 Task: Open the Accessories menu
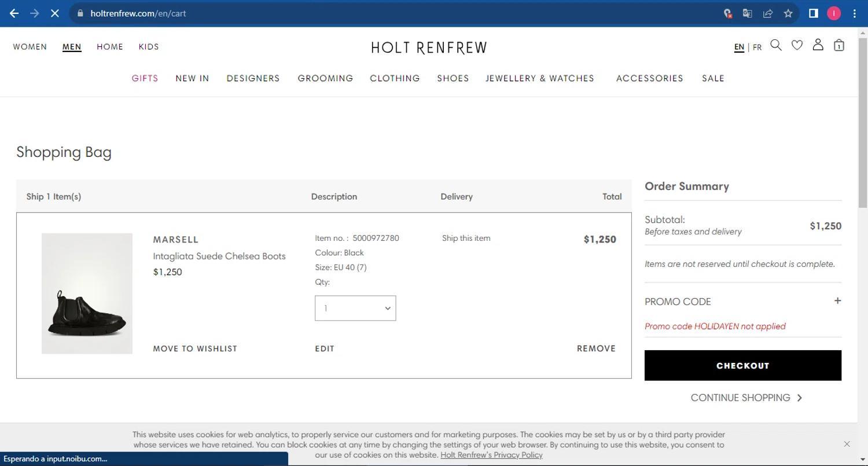pos(650,78)
